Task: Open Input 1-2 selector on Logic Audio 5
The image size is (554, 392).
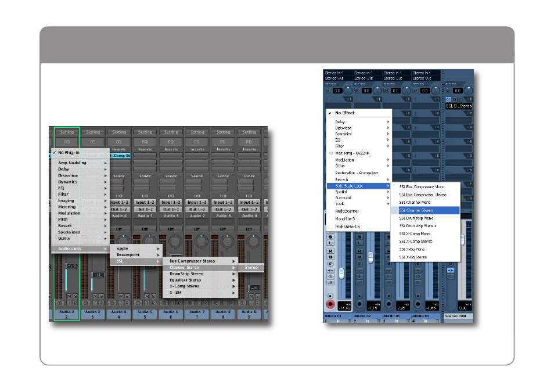Action: 145,203
